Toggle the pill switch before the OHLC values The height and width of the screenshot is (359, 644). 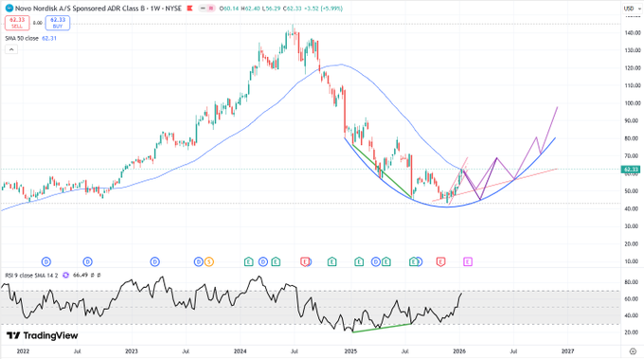206,9
